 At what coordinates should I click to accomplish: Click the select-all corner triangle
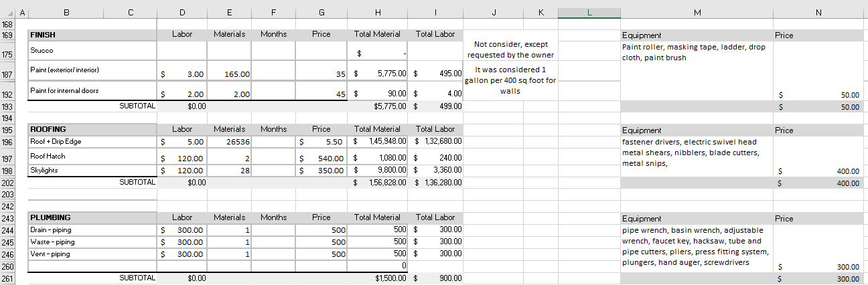[x=7, y=12]
